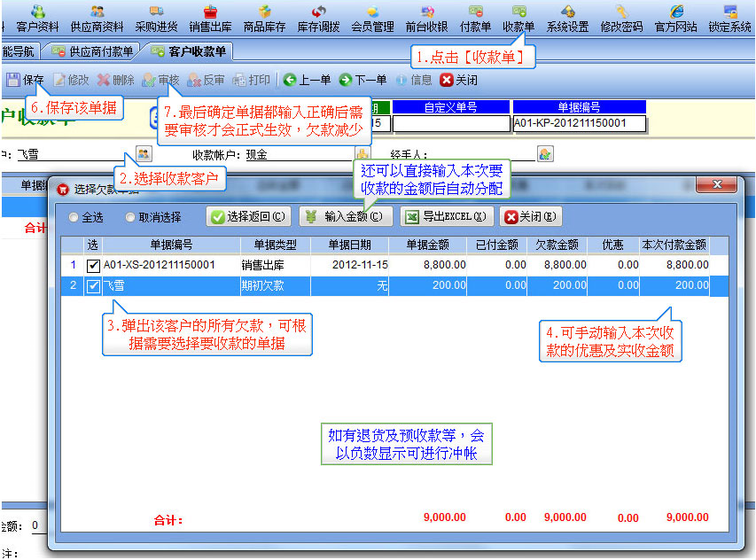This screenshot has height=560, width=756.
Task: Click the 收款单 receipt icon in toolbar
Action: click(518, 12)
